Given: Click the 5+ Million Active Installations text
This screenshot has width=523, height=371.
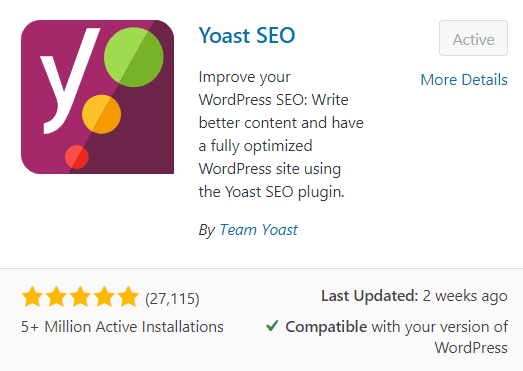Looking at the screenshot, I should coord(122,327).
